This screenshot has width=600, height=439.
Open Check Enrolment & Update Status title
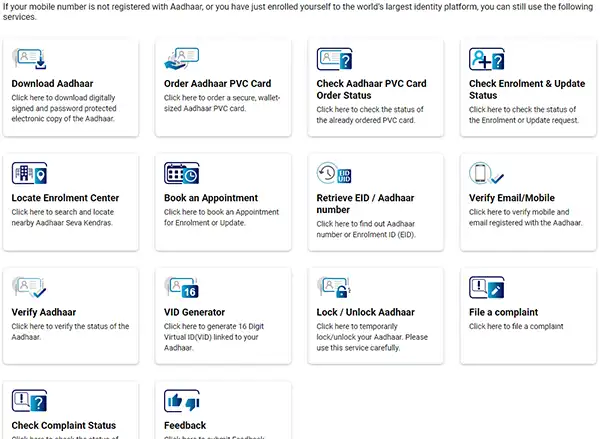pos(527,89)
